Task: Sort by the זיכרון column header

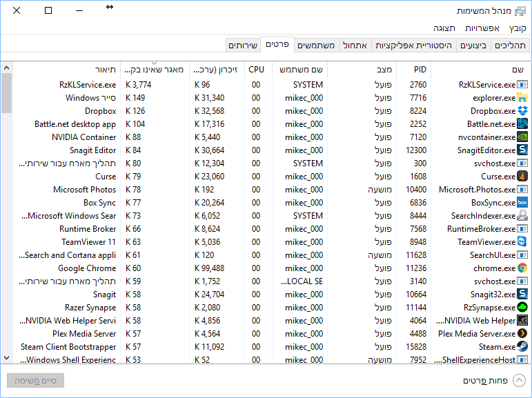Action: click(217, 70)
